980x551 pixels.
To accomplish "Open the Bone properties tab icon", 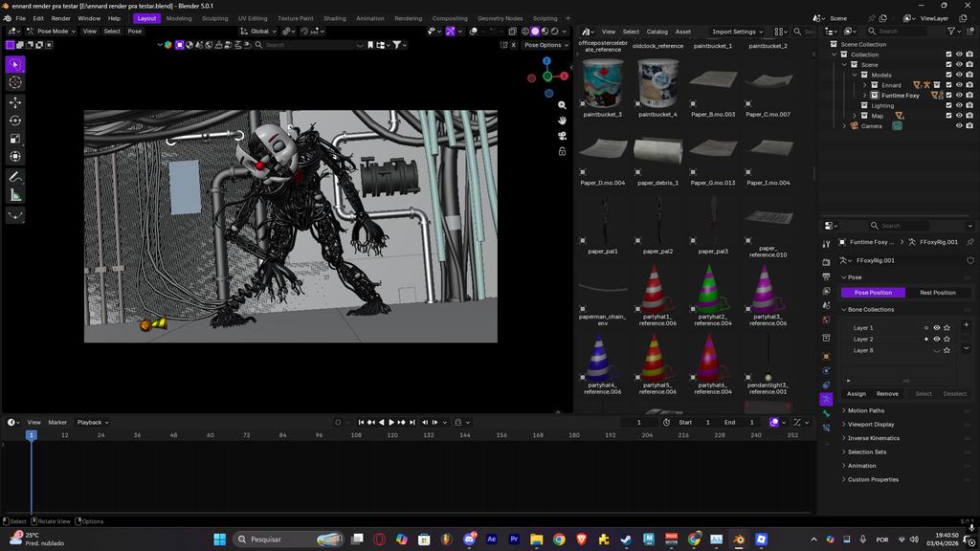I will (x=826, y=413).
